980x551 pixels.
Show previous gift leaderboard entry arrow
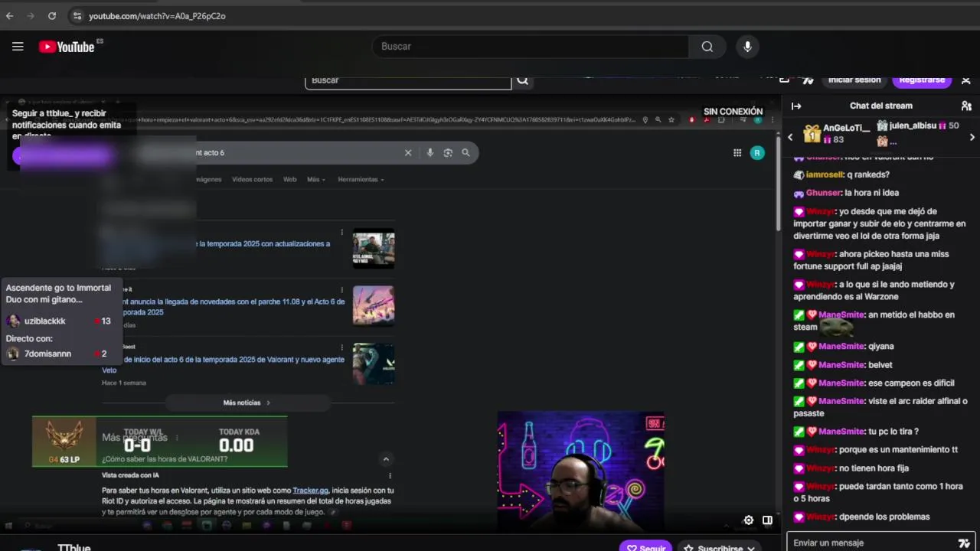(x=791, y=138)
